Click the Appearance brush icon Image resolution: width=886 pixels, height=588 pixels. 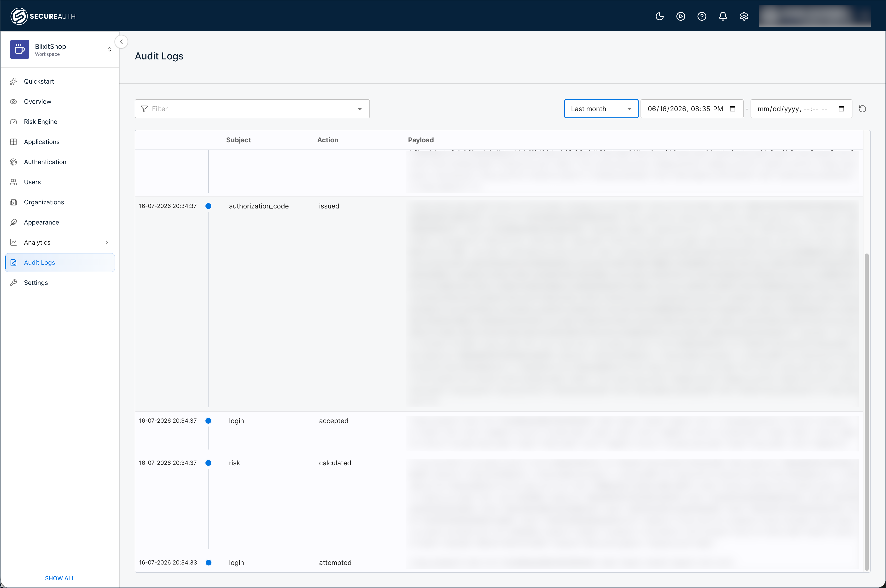[x=13, y=222]
